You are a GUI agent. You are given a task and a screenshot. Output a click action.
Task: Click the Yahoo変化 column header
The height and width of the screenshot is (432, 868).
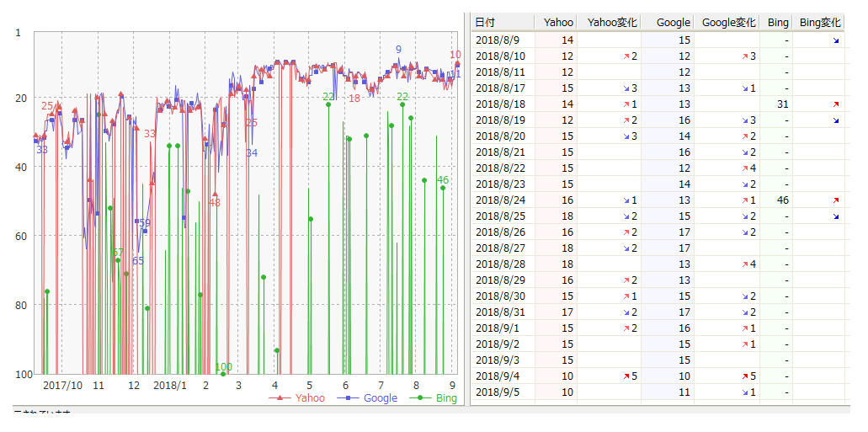tap(609, 22)
